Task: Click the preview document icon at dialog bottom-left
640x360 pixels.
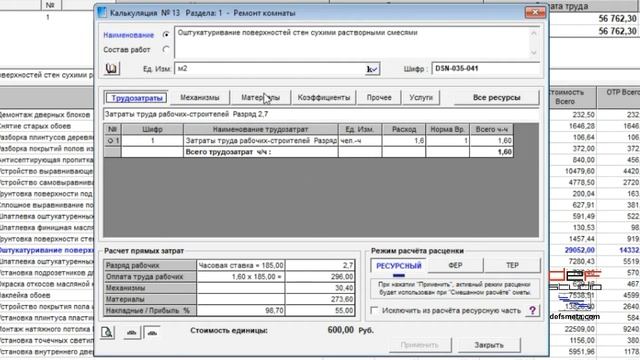Action: (x=108, y=332)
